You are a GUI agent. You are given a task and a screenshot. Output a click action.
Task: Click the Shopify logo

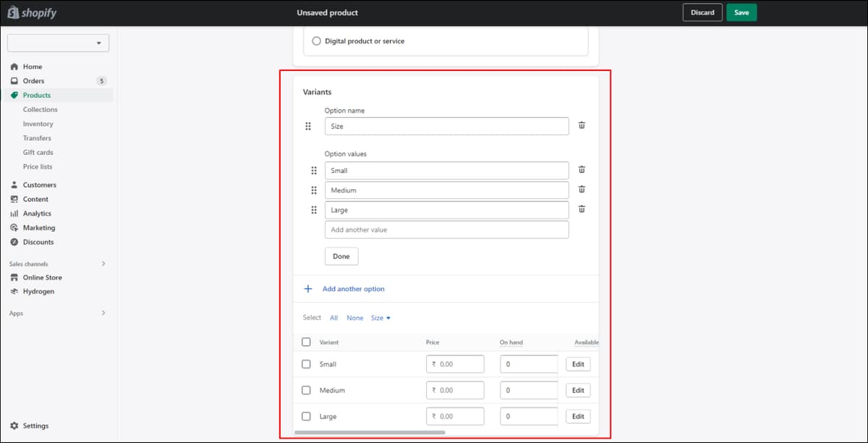32,12
